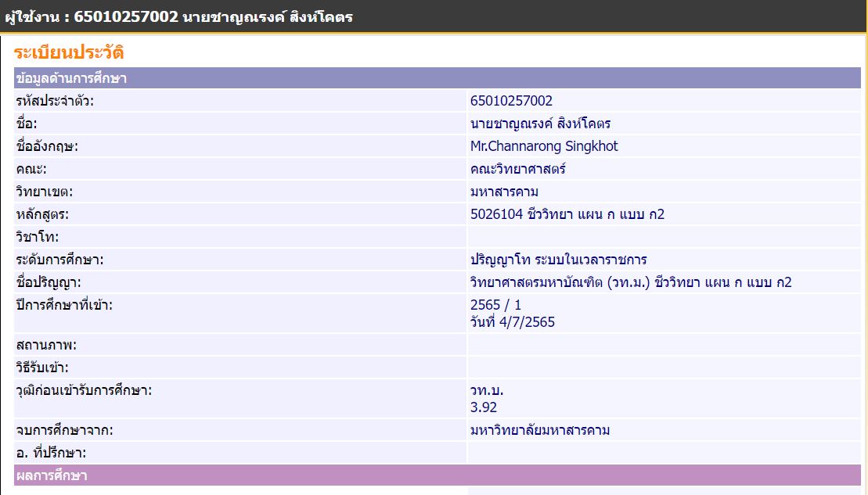Click the faculty value "คณะวิทยาศาสตร์"
The width and height of the screenshot is (868, 495).
(517, 169)
